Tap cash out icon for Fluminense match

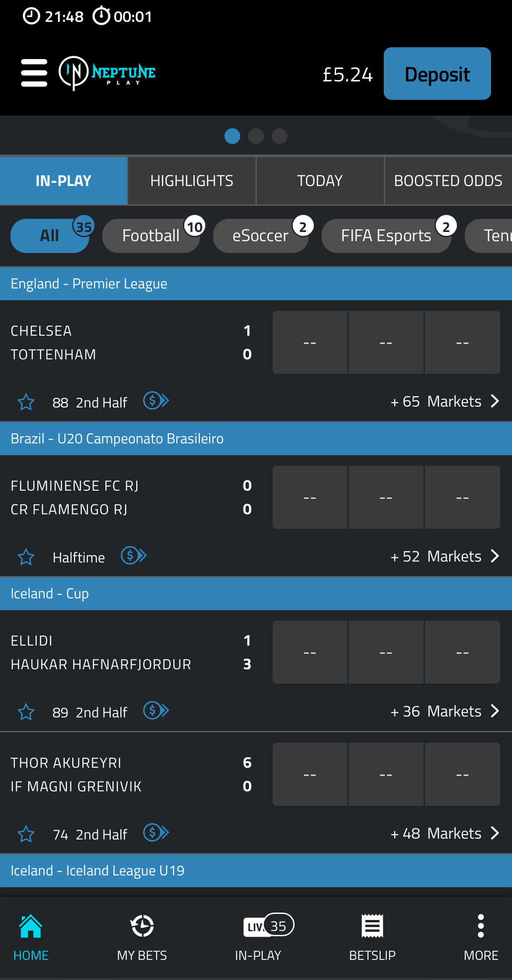pos(134,555)
